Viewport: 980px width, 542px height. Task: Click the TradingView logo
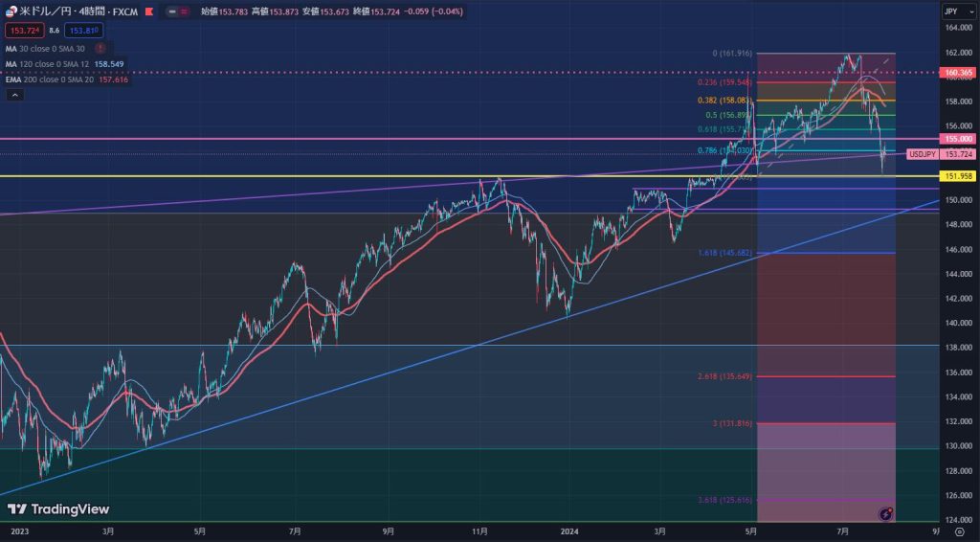point(59,509)
